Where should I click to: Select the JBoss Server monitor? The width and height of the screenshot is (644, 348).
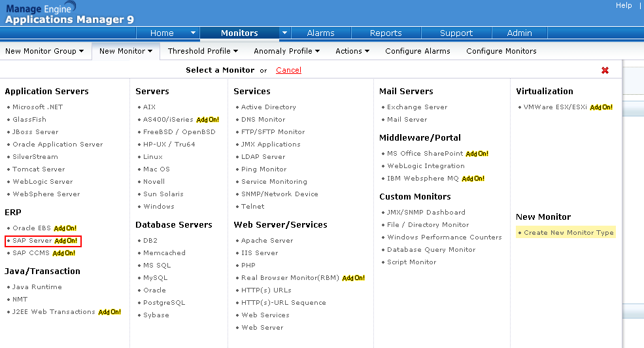click(35, 132)
